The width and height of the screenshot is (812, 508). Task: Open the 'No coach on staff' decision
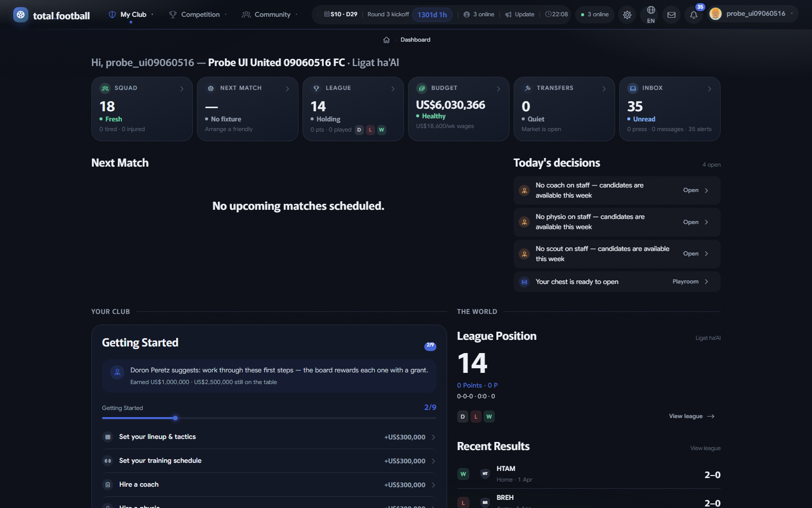click(617, 190)
